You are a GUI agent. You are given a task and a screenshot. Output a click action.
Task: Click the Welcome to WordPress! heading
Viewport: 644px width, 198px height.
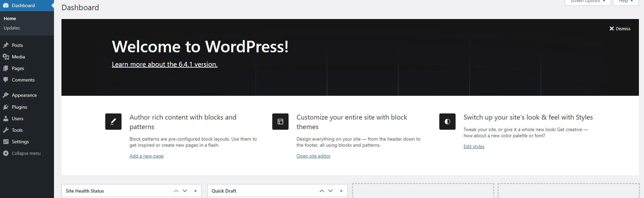(x=200, y=47)
